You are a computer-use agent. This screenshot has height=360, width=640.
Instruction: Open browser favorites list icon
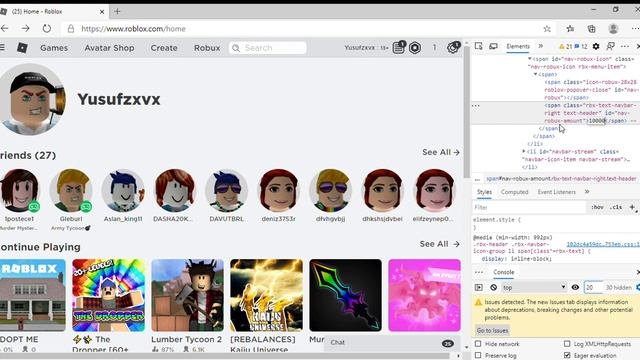[570, 28]
